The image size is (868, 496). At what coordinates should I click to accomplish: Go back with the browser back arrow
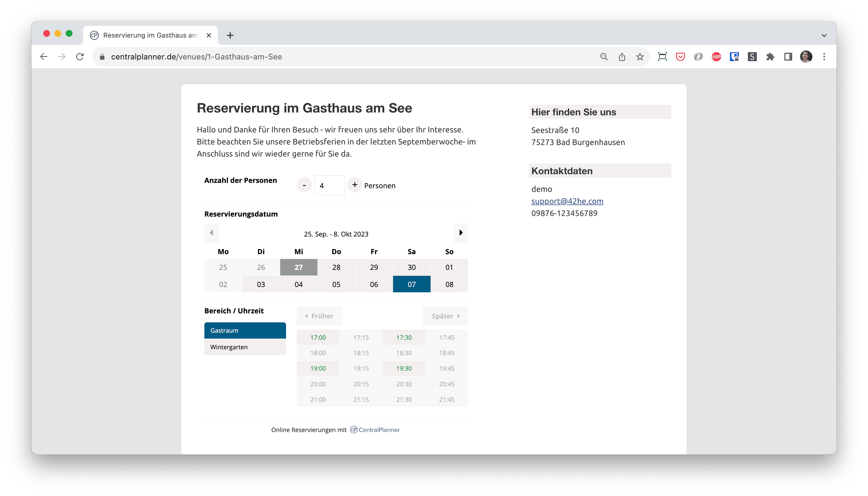(x=44, y=57)
